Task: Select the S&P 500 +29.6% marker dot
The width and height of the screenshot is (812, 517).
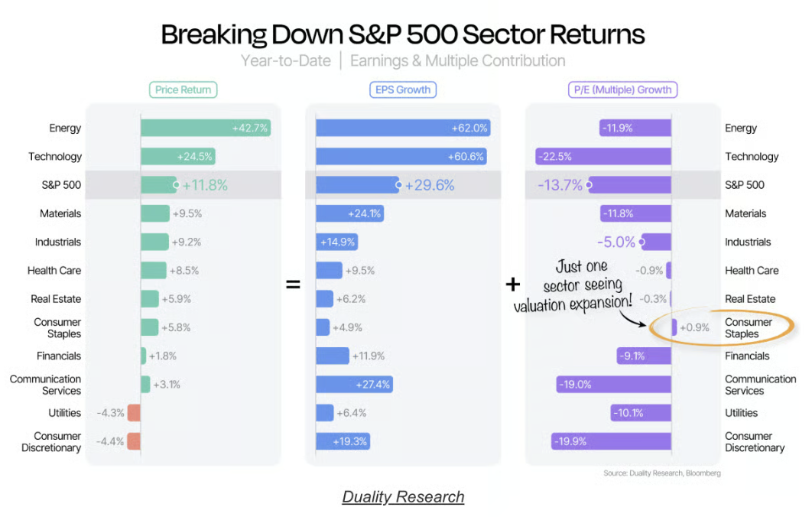Action: [398, 185]
